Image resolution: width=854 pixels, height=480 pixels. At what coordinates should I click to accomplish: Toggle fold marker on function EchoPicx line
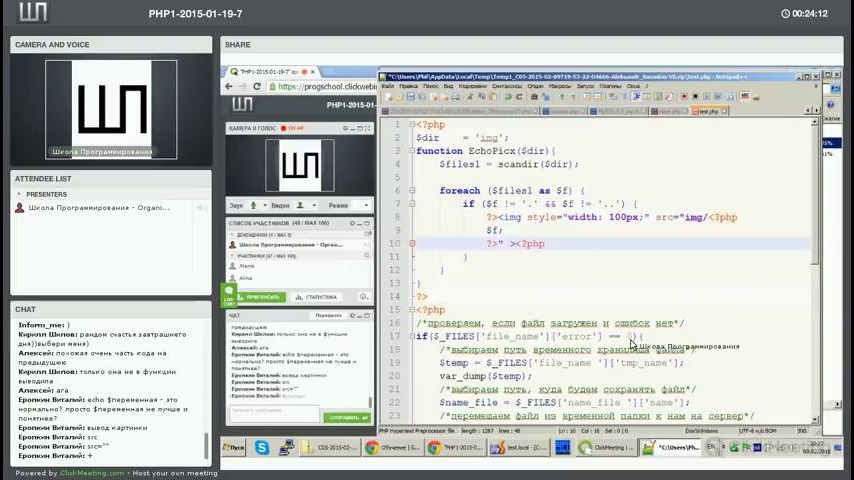(412, 151)
